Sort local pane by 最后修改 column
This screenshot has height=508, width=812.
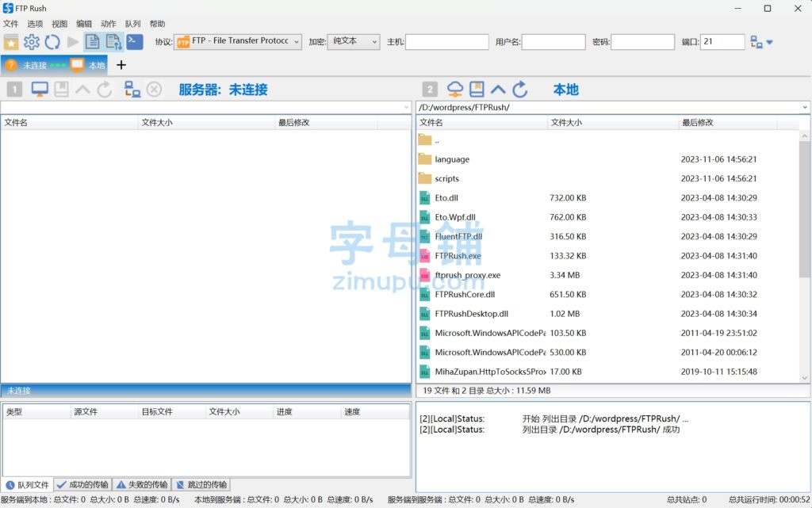coord(728,123)
